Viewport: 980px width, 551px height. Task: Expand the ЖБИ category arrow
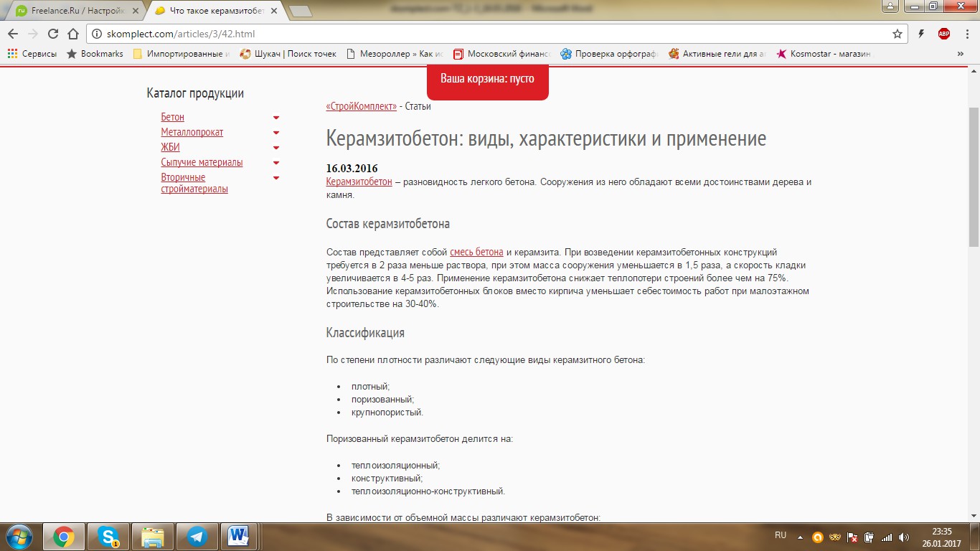tap(276, 148)
